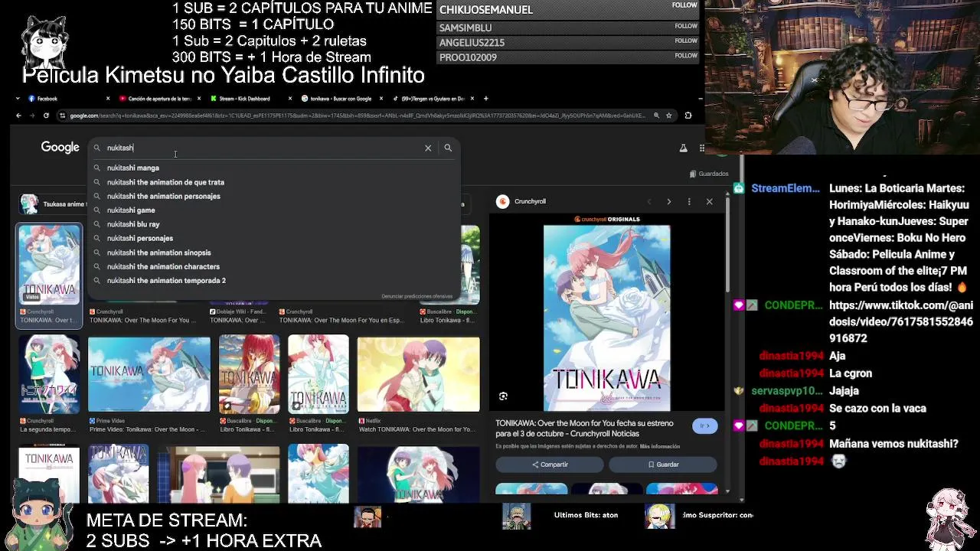Click FOLLOW next to ANGELIUS2215
The height and width of the screenshot is (551, 980).
(685, 41)
